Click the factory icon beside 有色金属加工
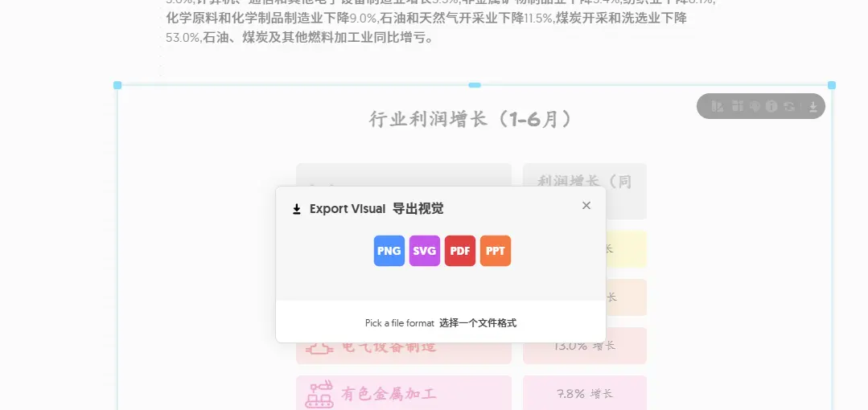Image resolution: width=868 pixels, height=410 pixels. point(319,393)
